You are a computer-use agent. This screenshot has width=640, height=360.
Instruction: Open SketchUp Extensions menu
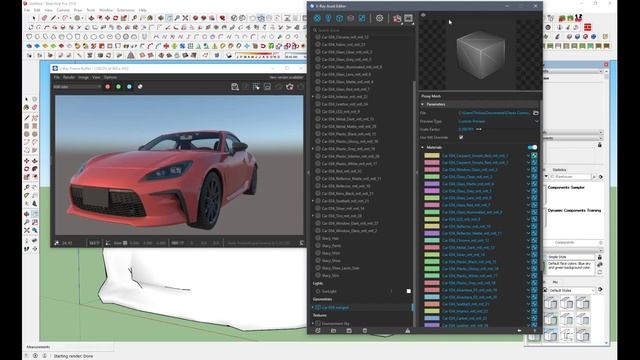click(x=126, y=10)
